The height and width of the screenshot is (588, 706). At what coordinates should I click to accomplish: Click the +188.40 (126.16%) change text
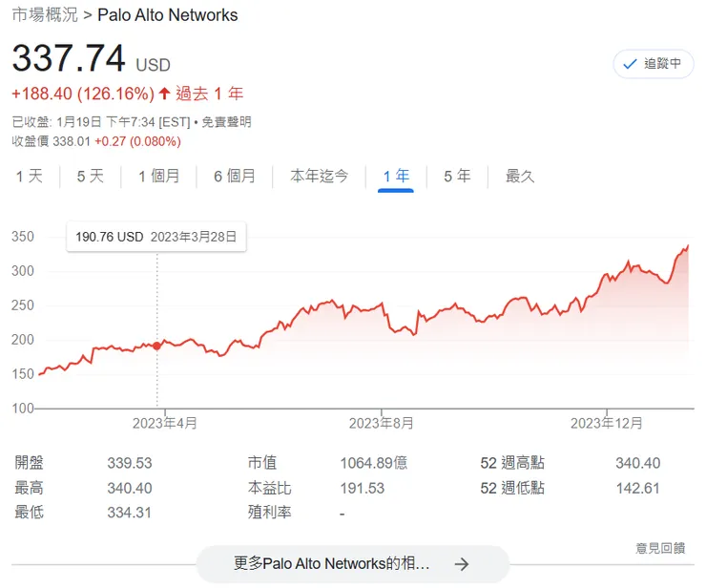[83, 94]
